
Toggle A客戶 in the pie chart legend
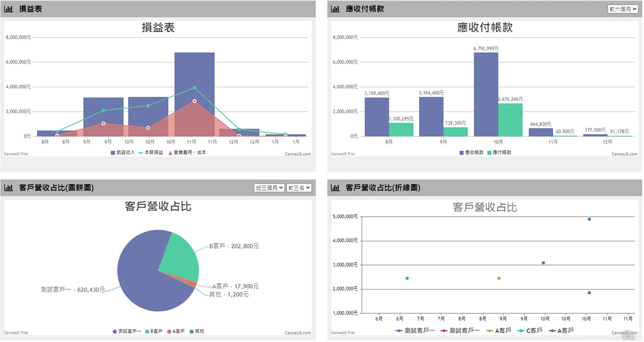click(176, 331)
